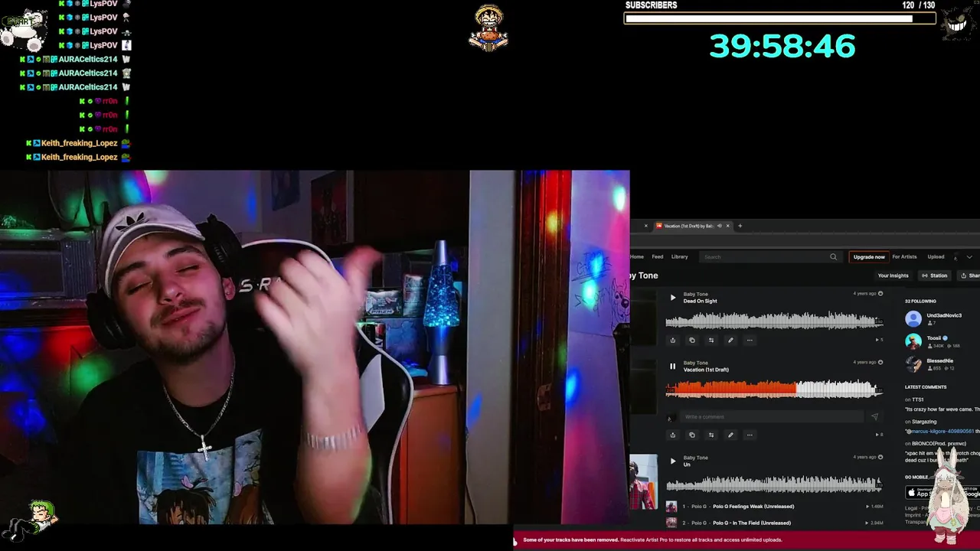Open BlessedNie profile
The width and height of the screenshot is (980, 551).
[940, 360]
